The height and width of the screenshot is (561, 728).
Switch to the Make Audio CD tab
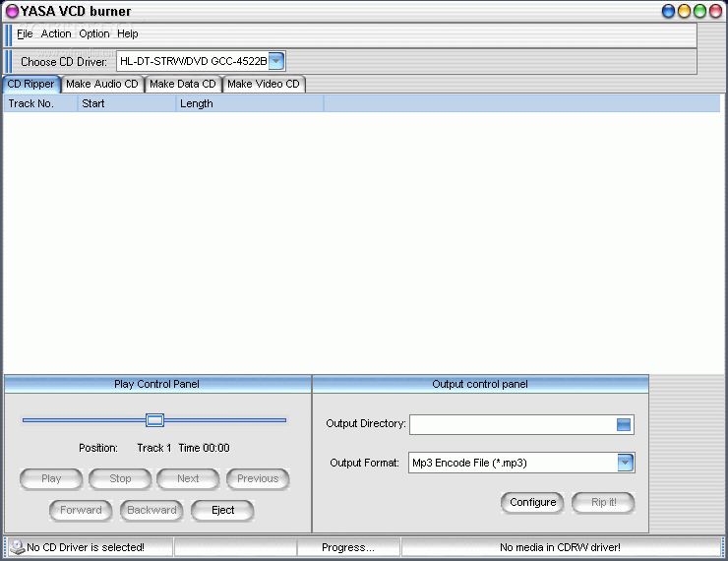(102, 84)
